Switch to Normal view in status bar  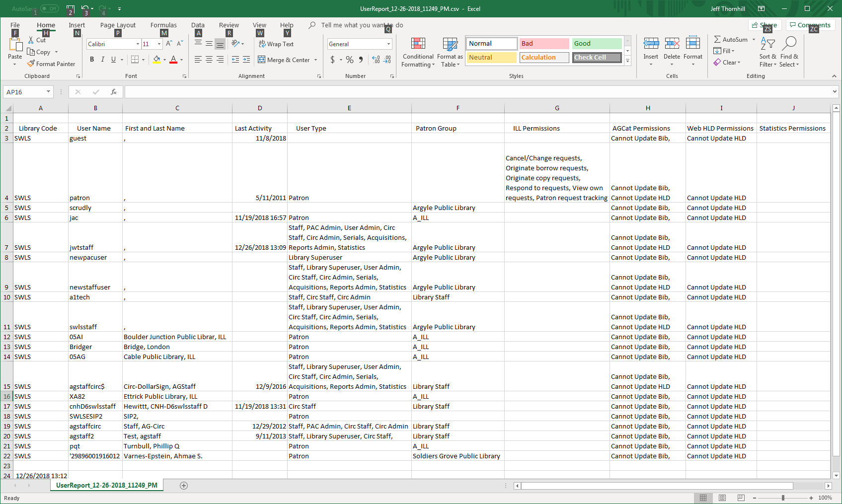tap(703, 498)
